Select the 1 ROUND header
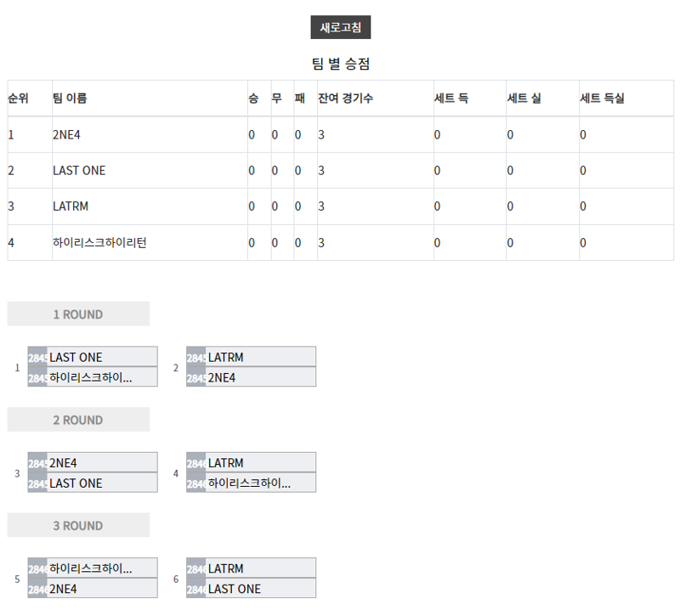The height and width of the screenshot is (616, 680). click(x=78, y=314)
